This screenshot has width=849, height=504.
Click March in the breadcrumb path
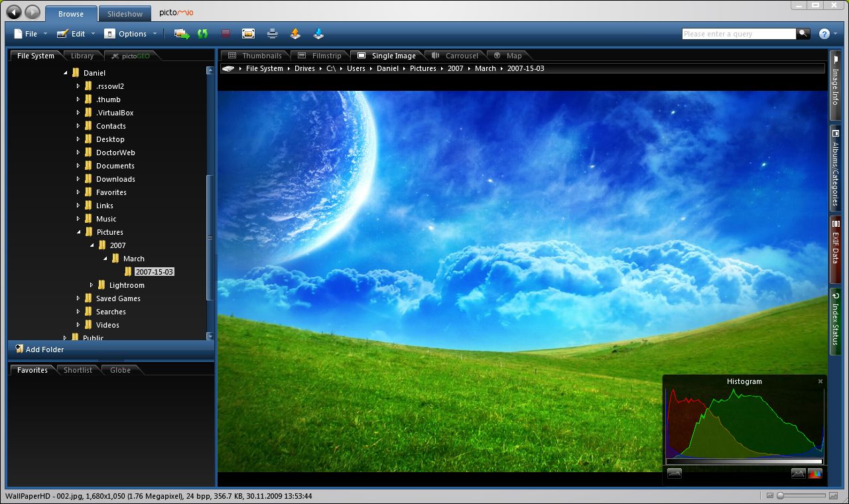coord(486,68)
